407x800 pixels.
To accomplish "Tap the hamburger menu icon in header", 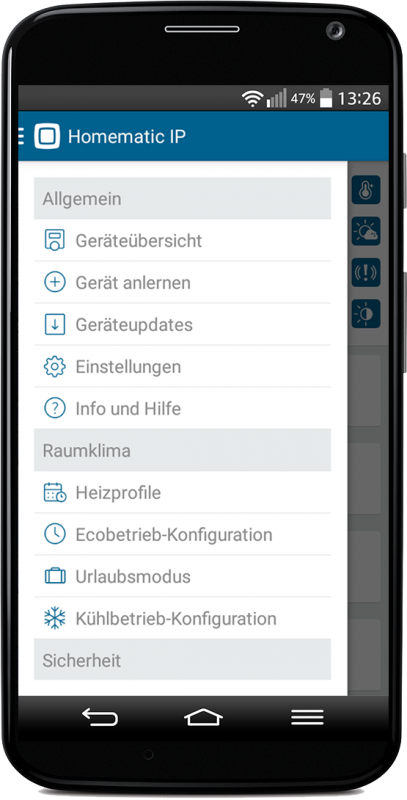I will pos(21,136).
